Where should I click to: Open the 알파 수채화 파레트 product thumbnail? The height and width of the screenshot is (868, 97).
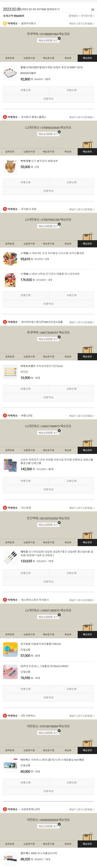[x=10, y=73]
